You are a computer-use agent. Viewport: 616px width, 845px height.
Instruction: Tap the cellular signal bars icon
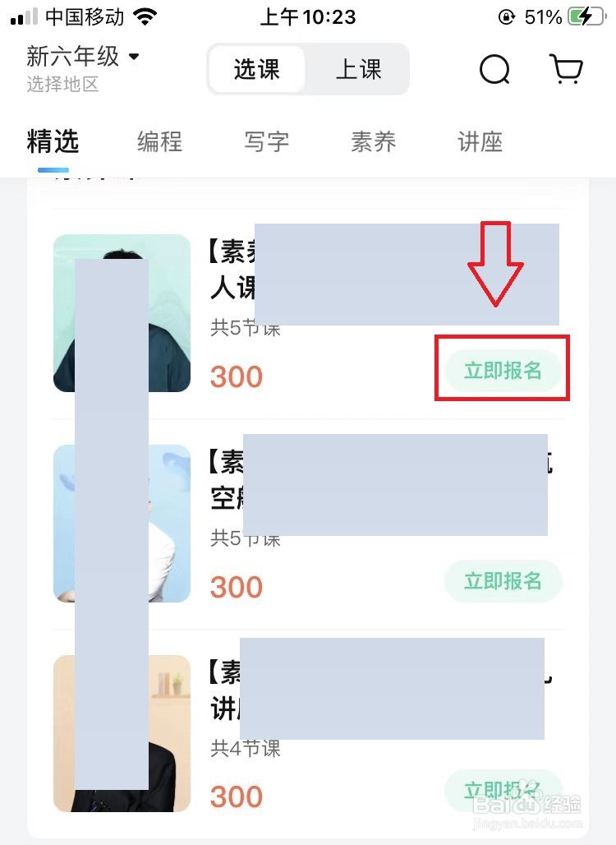pyautogui.click(x=25, y=16)
